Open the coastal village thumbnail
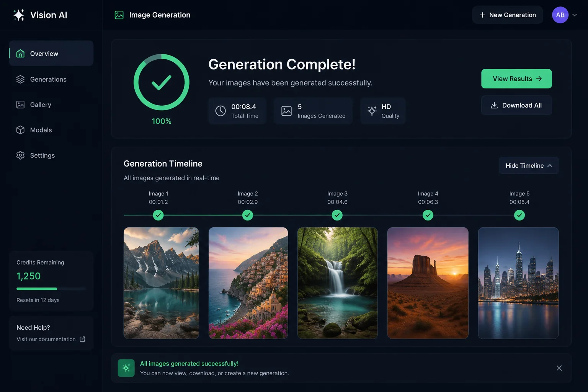 (x=248, y=283)
